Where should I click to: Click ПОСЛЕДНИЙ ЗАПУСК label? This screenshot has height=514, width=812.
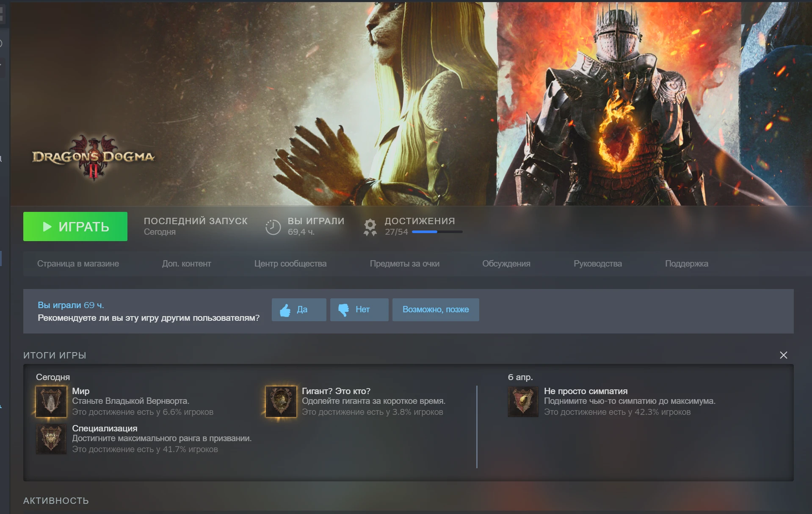point(196,221)
